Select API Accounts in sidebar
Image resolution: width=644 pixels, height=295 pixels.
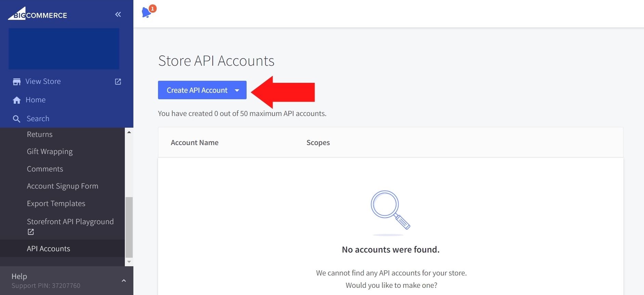pos(49,249)
